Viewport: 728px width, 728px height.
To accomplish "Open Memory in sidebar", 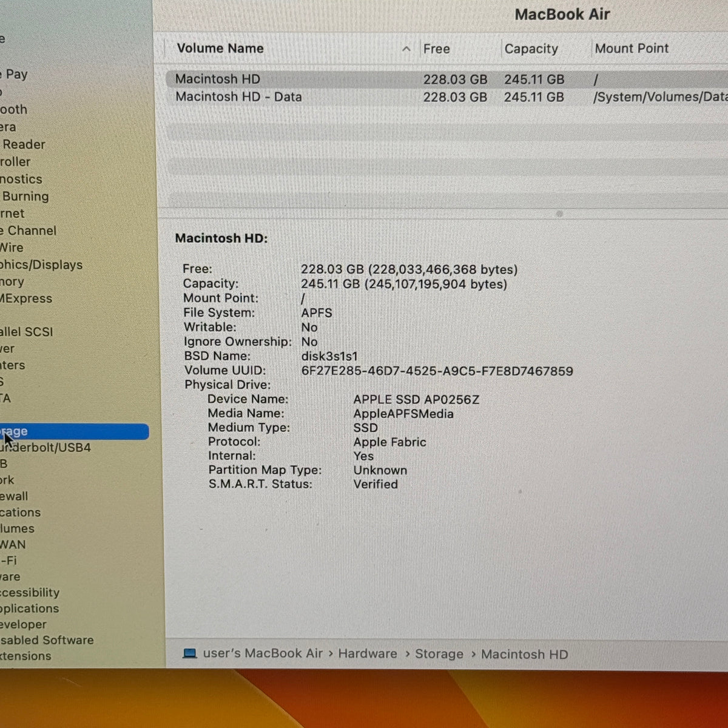I will pos(12,281).
